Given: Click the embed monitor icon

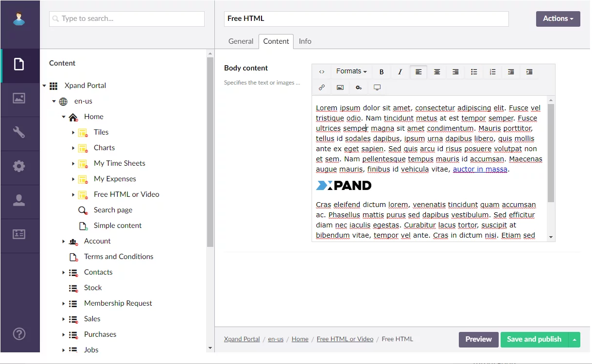Looking at the screenshot, I should click(377, 87).
